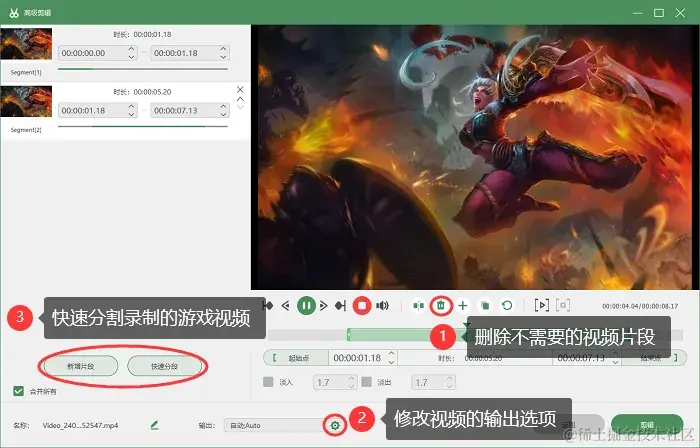Click the timeline playhead triangle marker
The image size is (700, 448).
pos(467,325)
